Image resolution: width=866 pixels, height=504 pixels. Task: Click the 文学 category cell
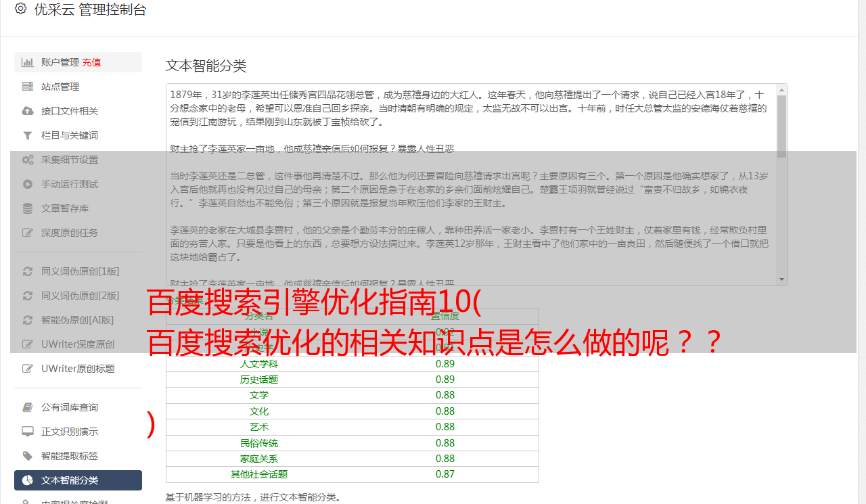click(259, 395)
